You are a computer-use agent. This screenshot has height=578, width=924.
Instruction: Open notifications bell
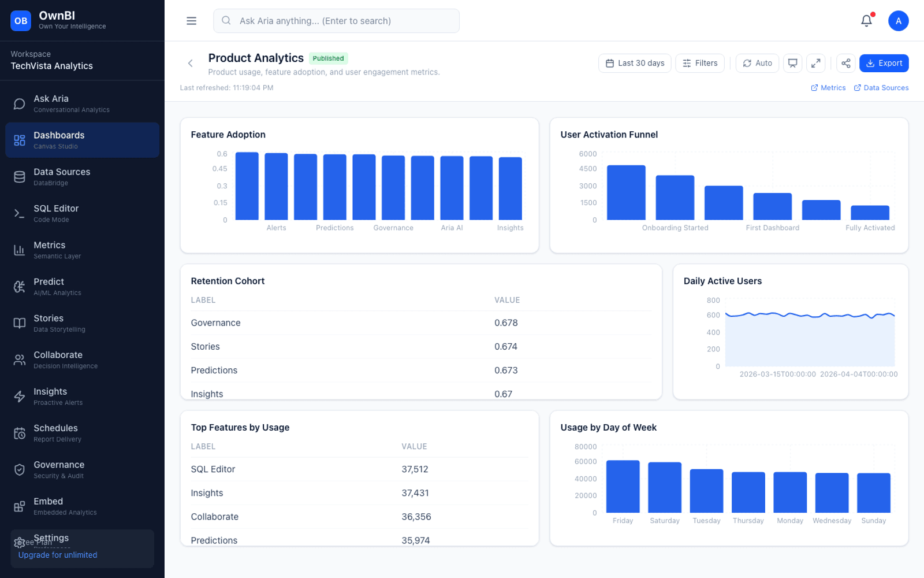866,21
